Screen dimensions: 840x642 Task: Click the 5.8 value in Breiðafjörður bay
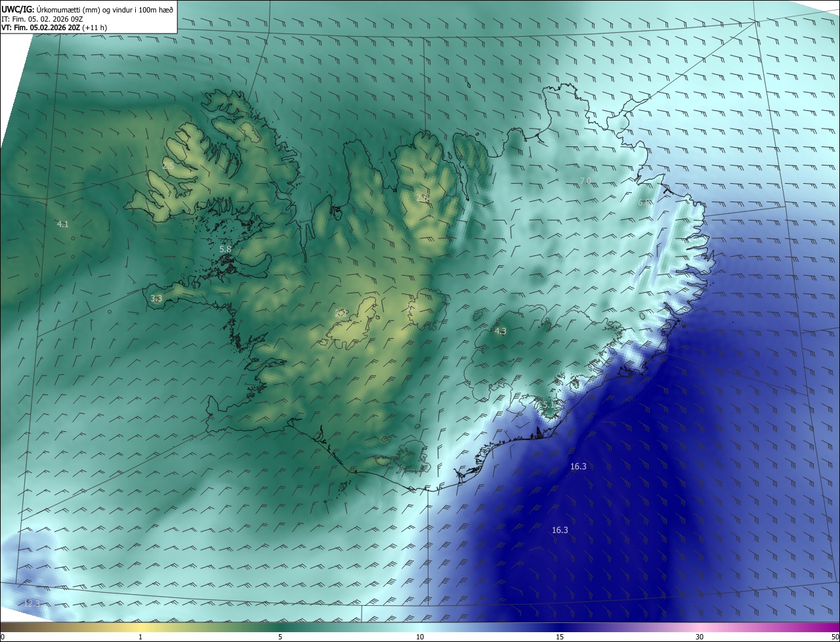click(225, 249)
